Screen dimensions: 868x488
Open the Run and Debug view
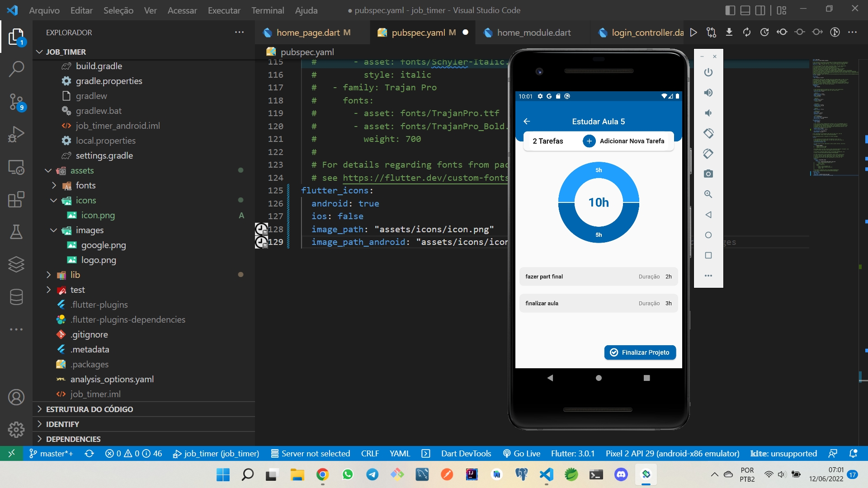tap(16, 134)
